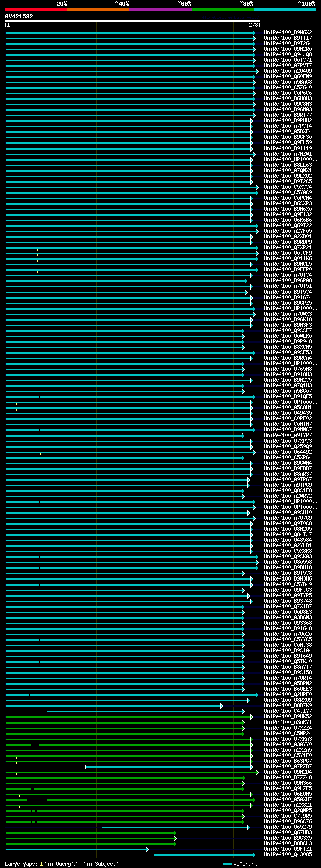Select the UniRef100_C5XVV4 label
The width and height of the screenshot is (321, 868).
pyautogui.click(x=288, y=187)
